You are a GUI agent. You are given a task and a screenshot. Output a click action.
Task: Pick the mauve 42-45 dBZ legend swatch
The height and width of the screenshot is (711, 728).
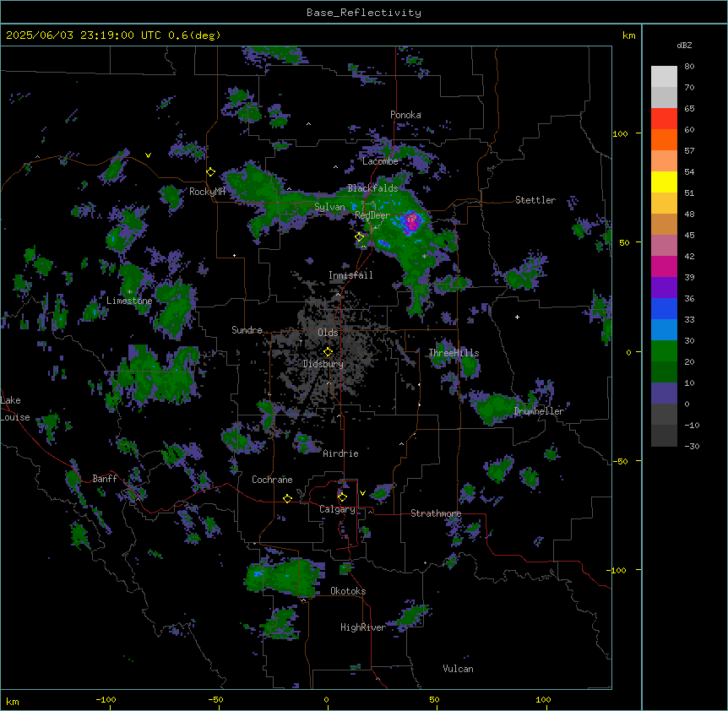[664, 246]
